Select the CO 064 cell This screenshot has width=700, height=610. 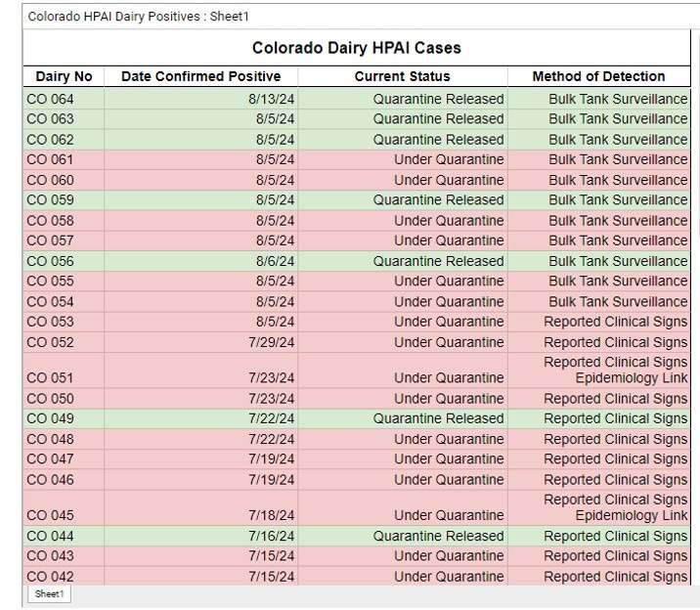64,99
